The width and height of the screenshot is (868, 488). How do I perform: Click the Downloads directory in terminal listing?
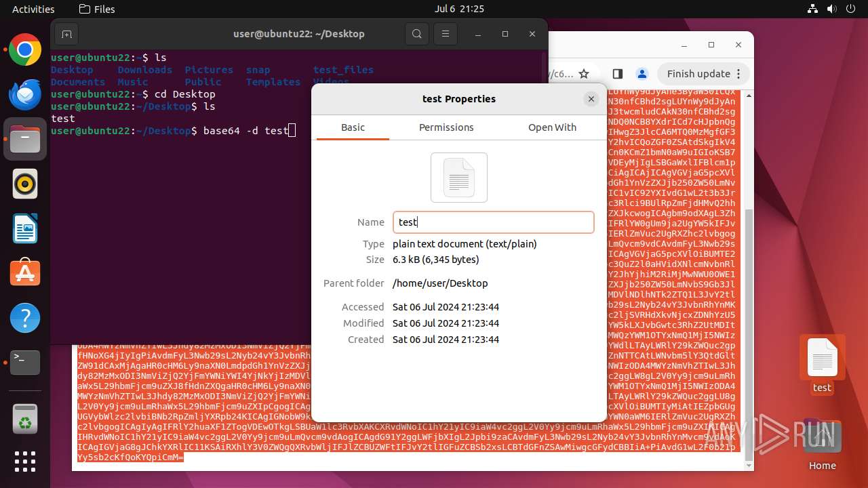(145, 70)
